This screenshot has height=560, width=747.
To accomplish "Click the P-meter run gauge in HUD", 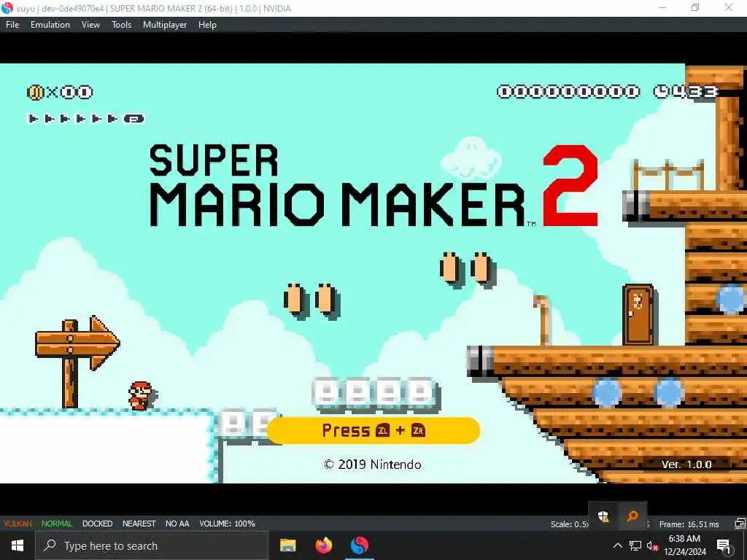I will point(86,119).
